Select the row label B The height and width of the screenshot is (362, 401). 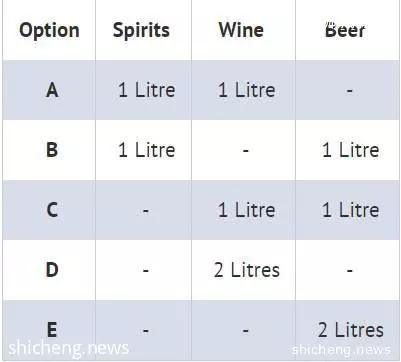[52, 150]
